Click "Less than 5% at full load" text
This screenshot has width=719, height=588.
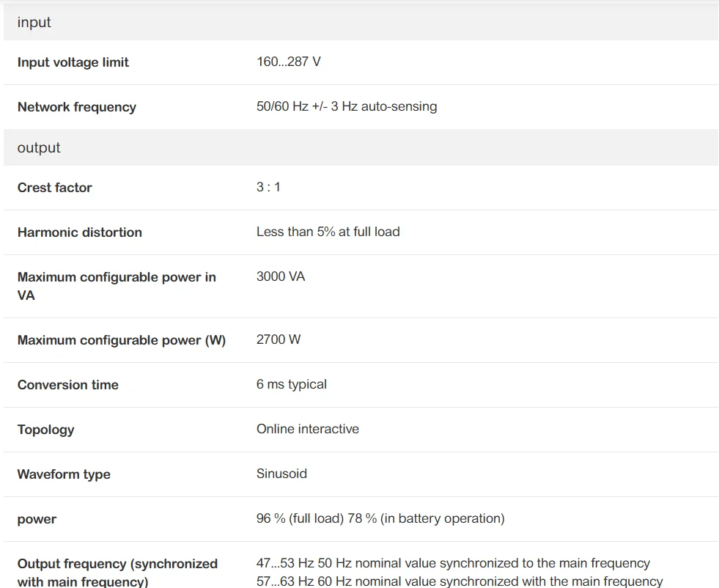point(328,232)
